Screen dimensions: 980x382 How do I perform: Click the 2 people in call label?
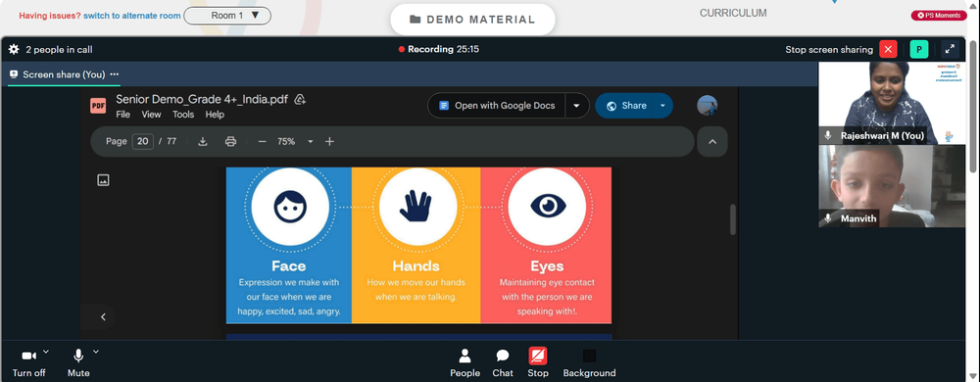click(59, 49)
